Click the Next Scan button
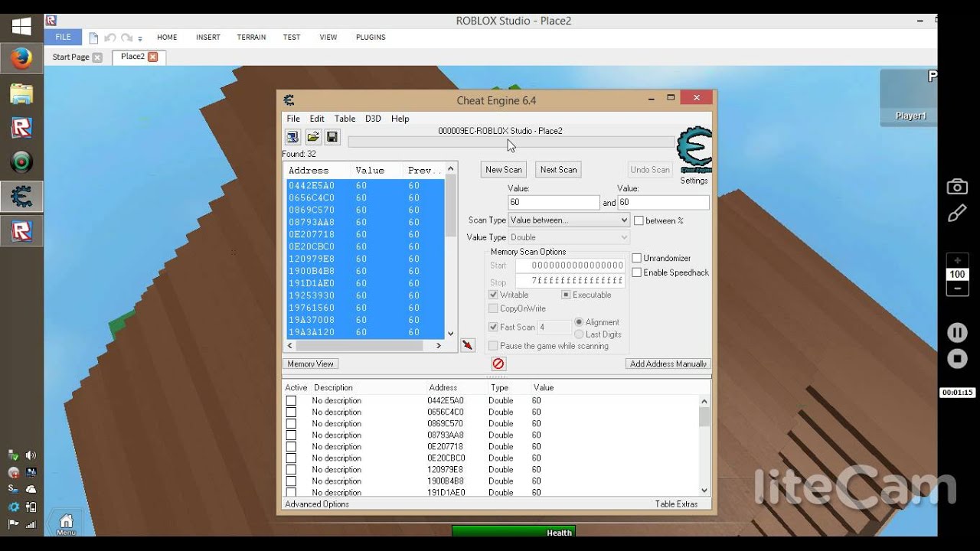Image resolution: width=980 pixels, height=551 pixels. (558, 170)
